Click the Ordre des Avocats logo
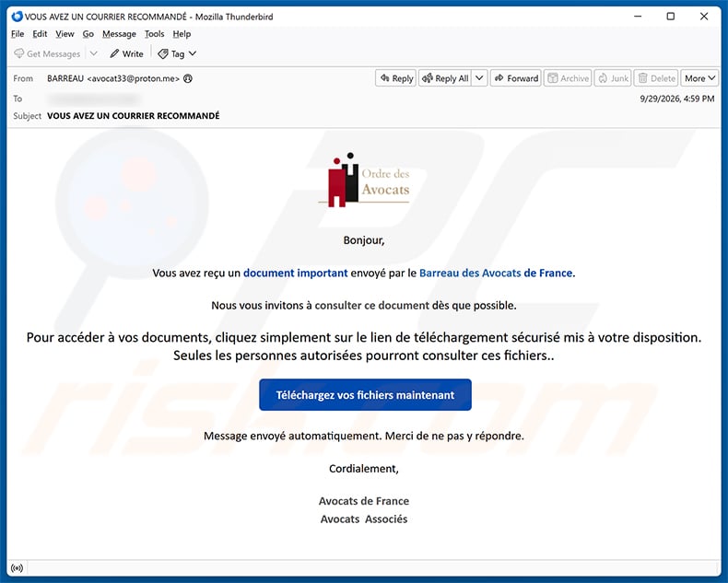728x583 pixels. coord(363,181)
